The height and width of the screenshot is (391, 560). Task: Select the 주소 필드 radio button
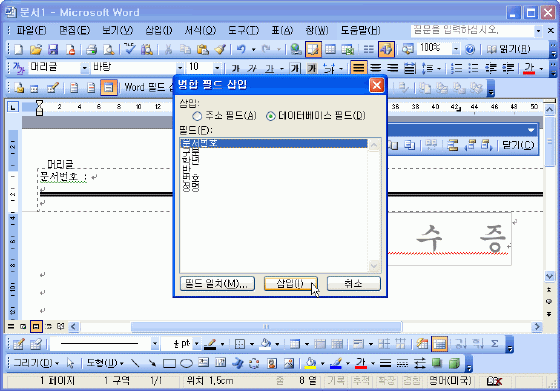click(x=197, y=116)
